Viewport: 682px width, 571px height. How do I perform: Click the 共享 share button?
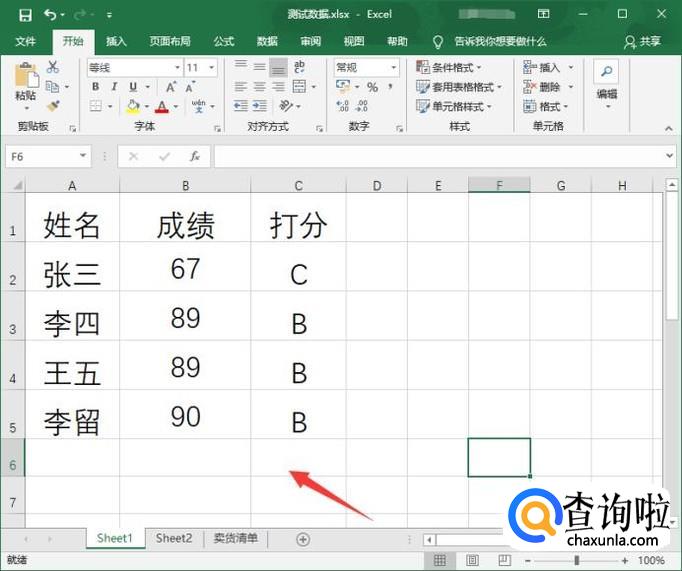click(643, 41)
